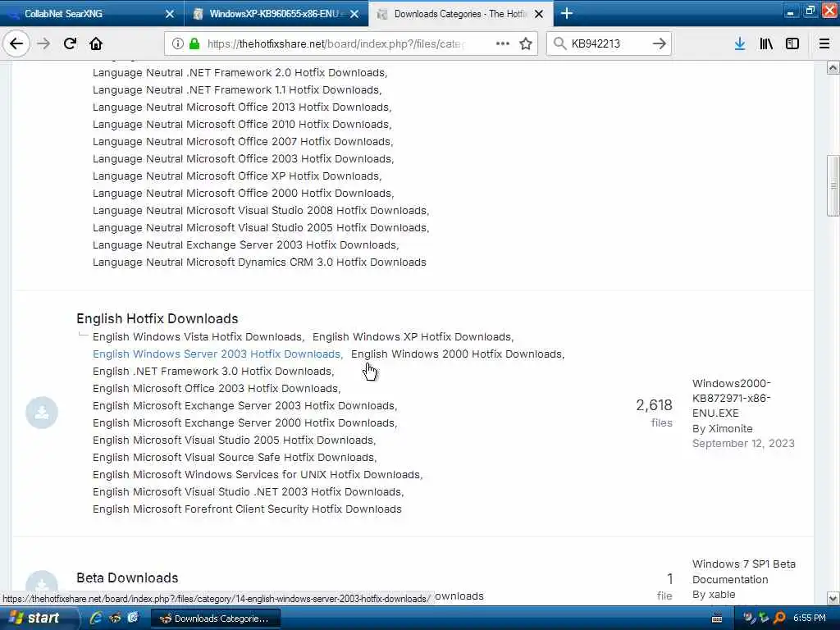This screenshot has width=840, height=630.
Task: Switch to CollabNet SearXNG tab
Action: [x=92, y=13]
